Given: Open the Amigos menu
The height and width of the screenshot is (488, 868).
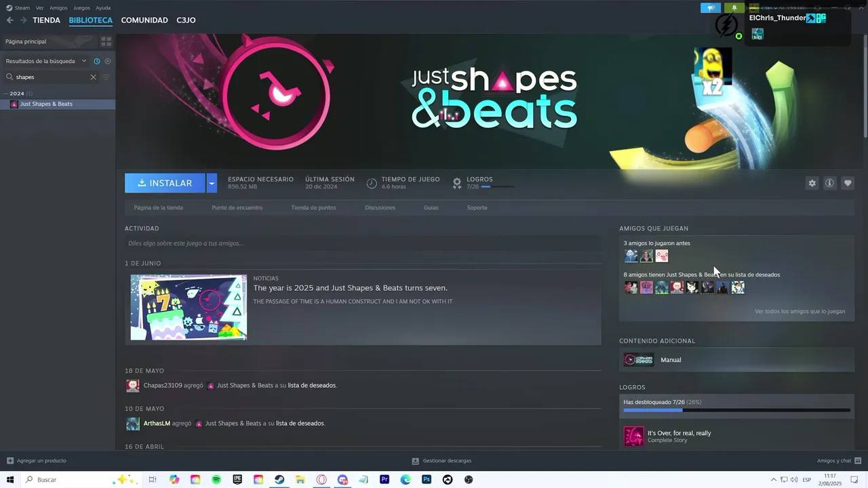Looking at the screenshot, I should (58, 7).
